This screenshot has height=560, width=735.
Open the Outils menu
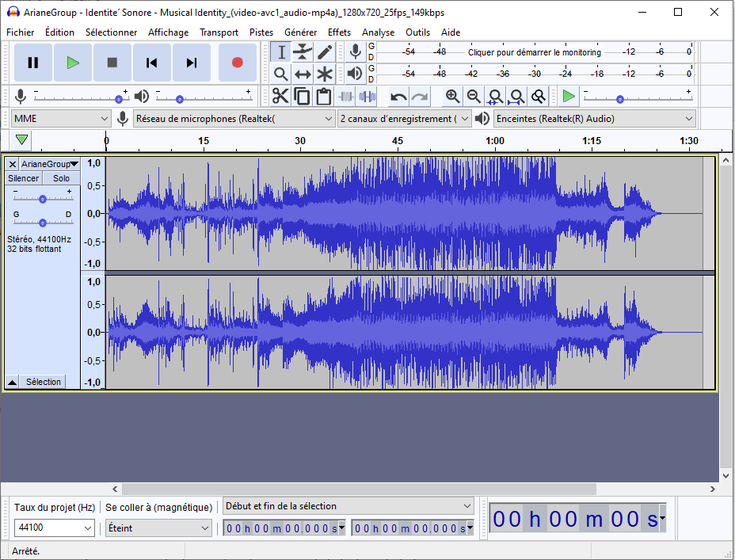(x=417, y=32)
